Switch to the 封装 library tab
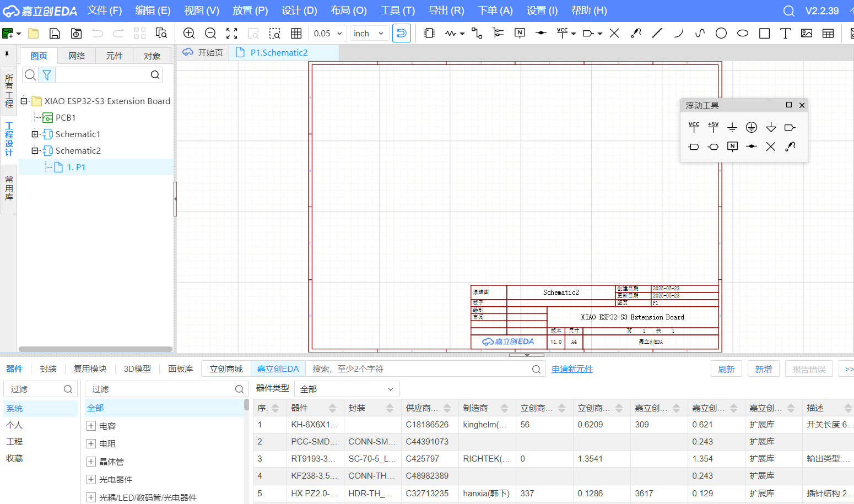This screenshot has width=854, height=504. [48, 368]
